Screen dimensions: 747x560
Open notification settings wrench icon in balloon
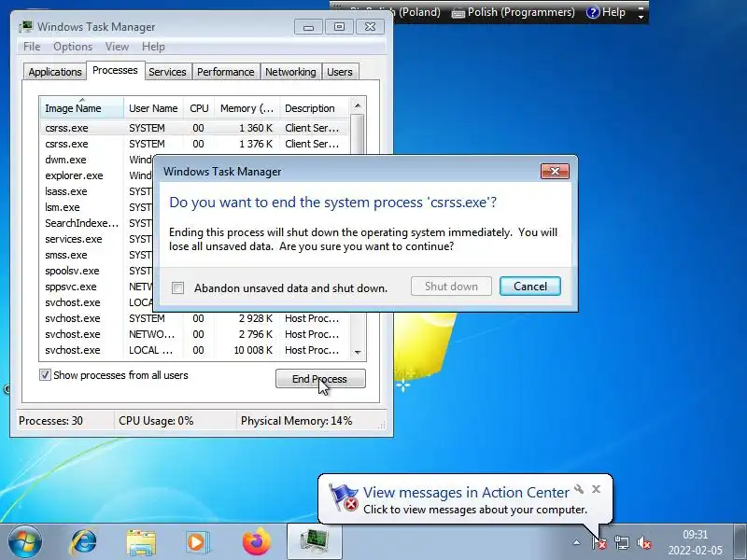579,489
